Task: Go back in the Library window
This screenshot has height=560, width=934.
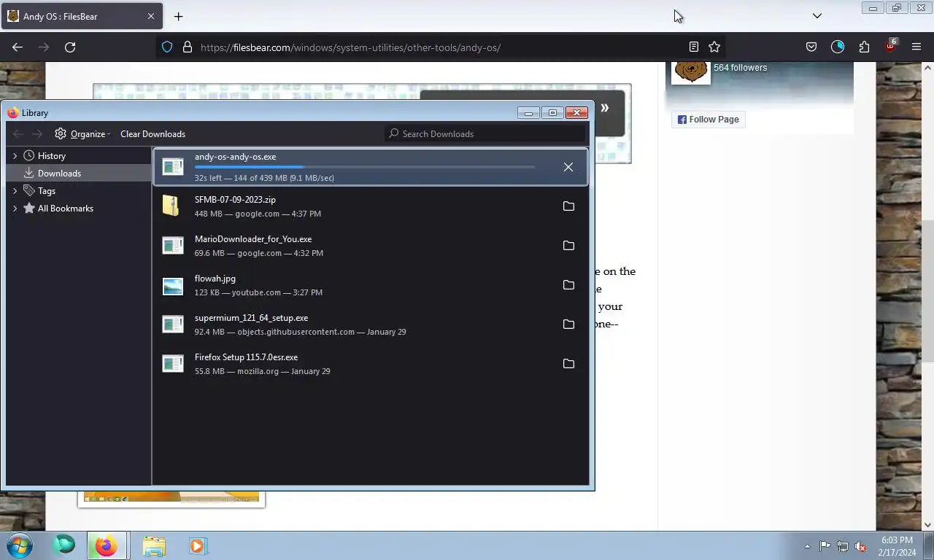Action: (x=18, y=134)
